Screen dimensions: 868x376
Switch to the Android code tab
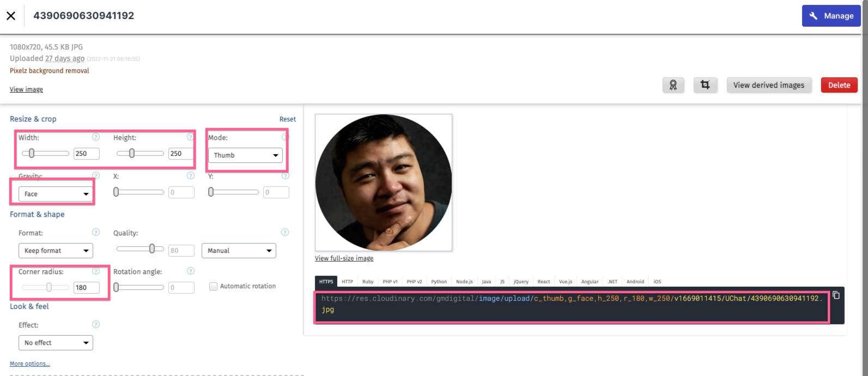point(635,282)
